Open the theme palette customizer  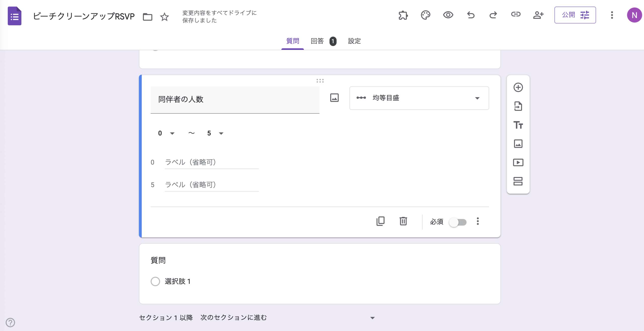point(425,15)
